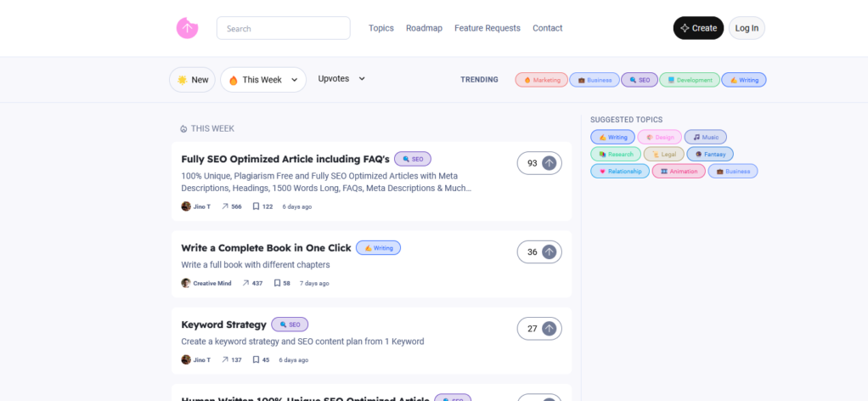The width and height of the screenshot is (868, 401).
Task: Upvote the Keyword Strategy prompt
Action: tap(549, 329)
